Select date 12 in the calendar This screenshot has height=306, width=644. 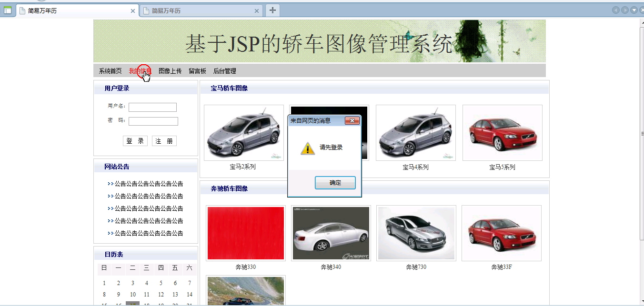click(x=161, y=295)
